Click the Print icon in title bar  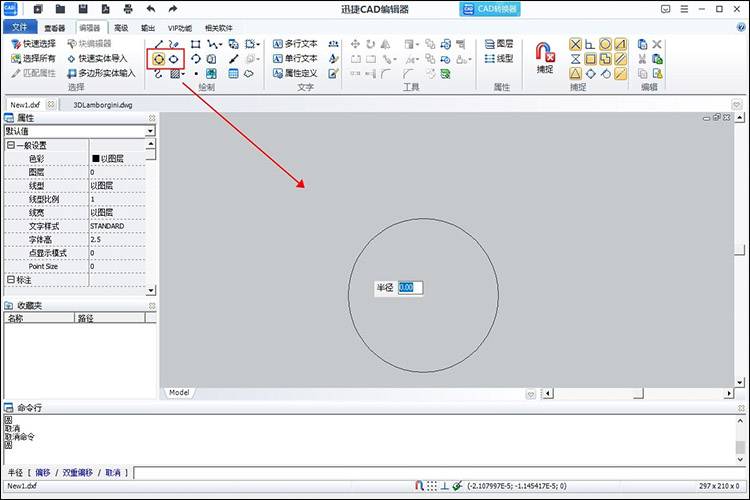click(x=128, y=9)
